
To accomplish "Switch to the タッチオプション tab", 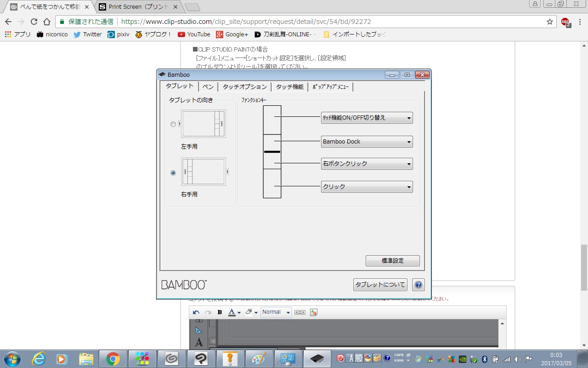I will (244, 87).
